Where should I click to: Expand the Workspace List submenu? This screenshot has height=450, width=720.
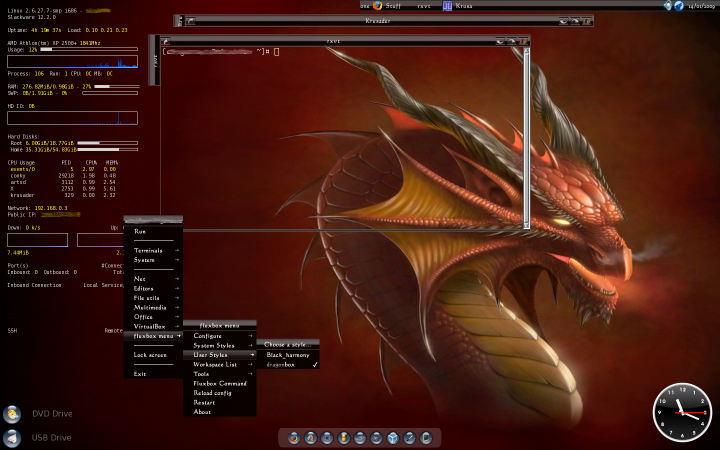(x=219, y=364)
